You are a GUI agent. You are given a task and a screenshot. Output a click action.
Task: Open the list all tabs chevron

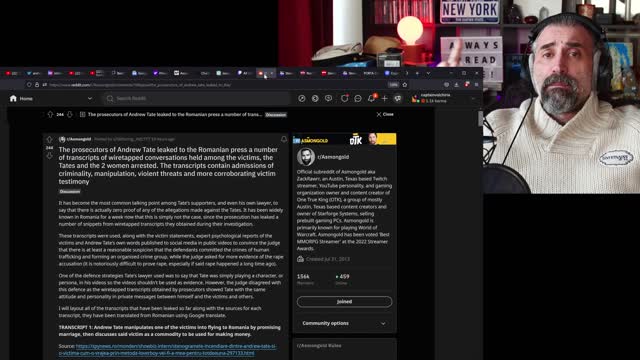click(428, 73)
